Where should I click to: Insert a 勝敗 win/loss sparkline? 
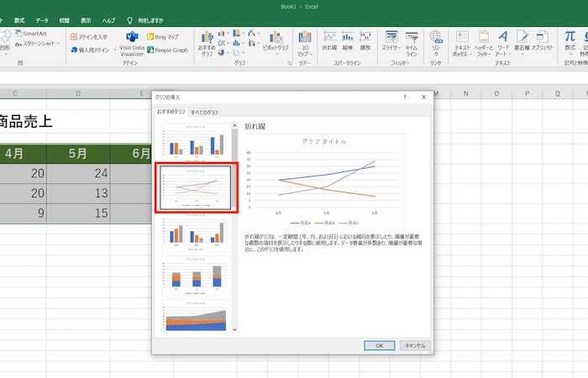pyautogui.click(x=365, y=41)
